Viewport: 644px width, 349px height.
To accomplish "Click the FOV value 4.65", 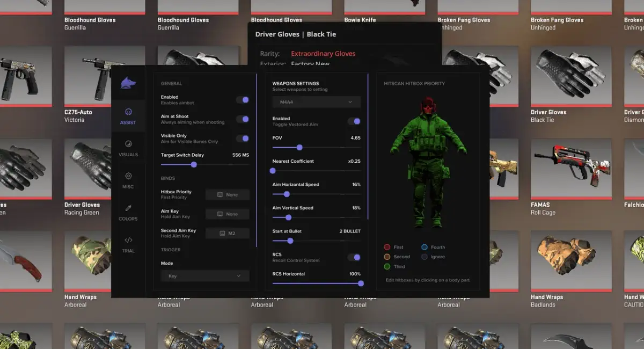I will 355,138.
